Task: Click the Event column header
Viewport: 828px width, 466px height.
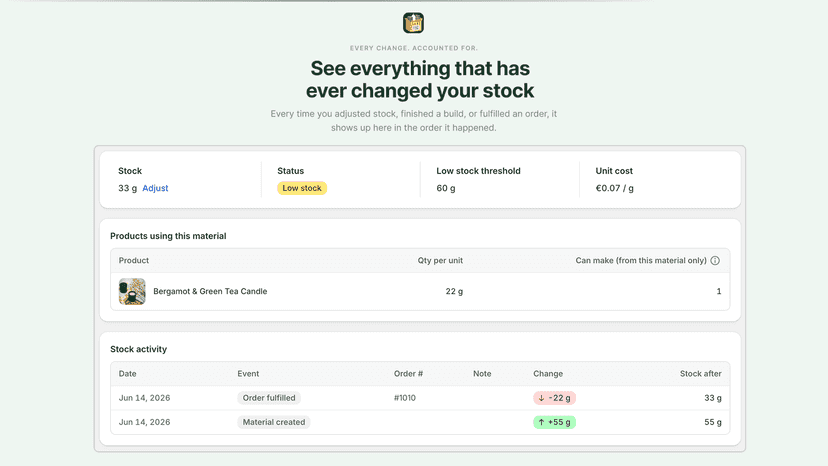Action: (x=248, y=374)
